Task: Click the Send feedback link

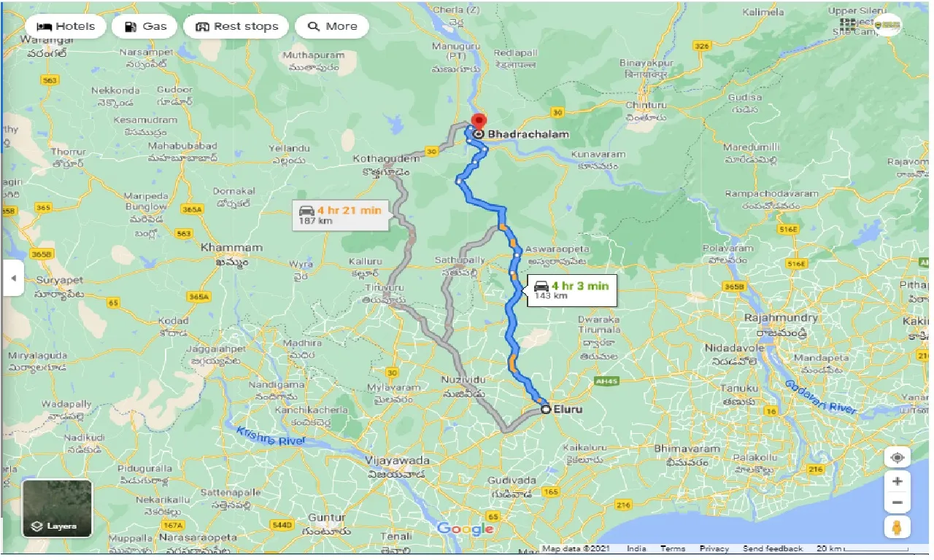Action: [x=773, y=548]
